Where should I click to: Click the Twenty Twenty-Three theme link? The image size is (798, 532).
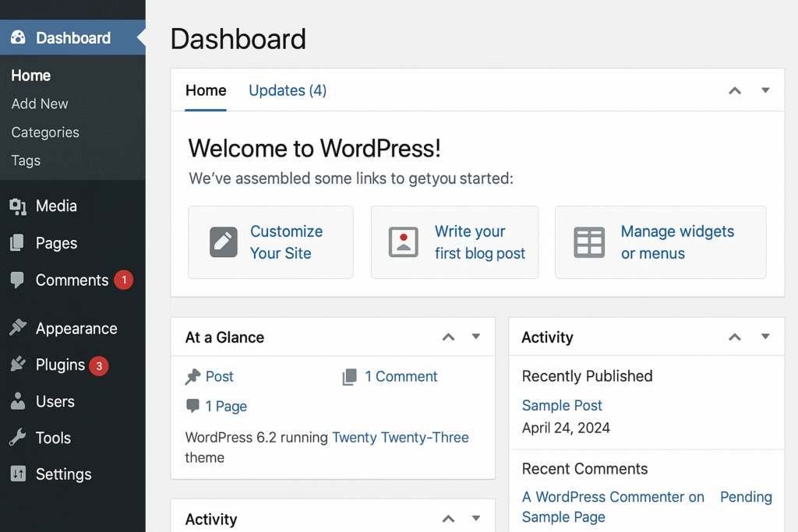coord(400,437)
